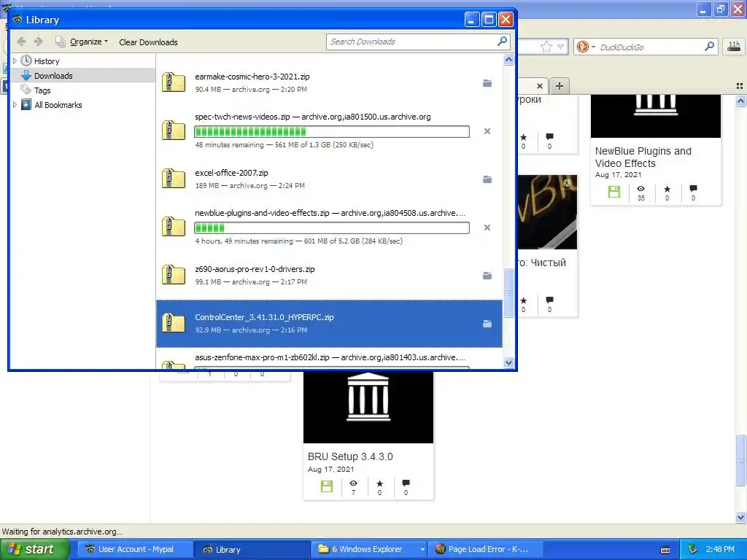Cancel spec-twch-news-videos.zip download
Screen dimensions: 747x560
coord(487,131)
